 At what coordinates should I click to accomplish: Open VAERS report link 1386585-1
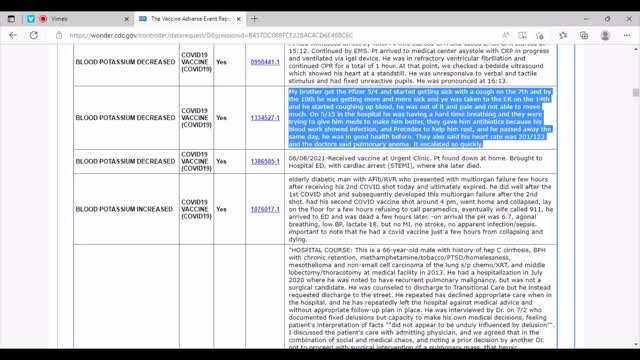pyautogui.click(x=265, y=161)
